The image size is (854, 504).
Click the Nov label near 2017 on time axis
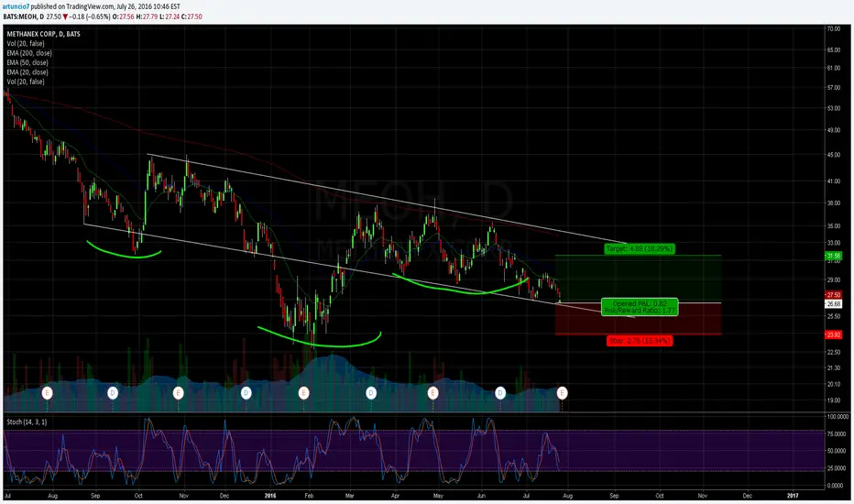703,496
